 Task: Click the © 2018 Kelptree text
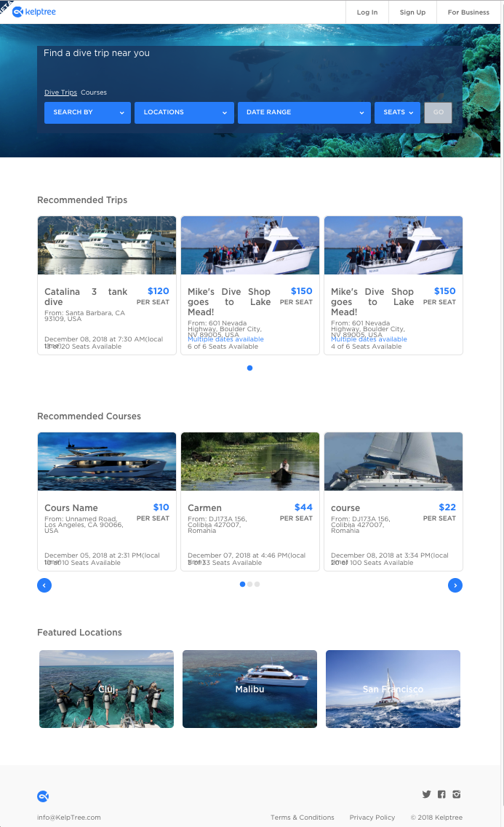click(436, 818)
